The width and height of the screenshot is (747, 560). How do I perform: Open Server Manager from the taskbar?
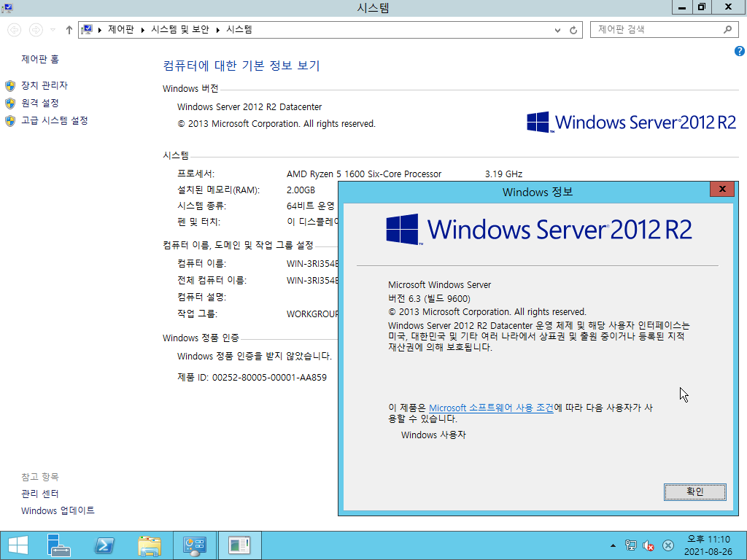(x=59, y=545)
